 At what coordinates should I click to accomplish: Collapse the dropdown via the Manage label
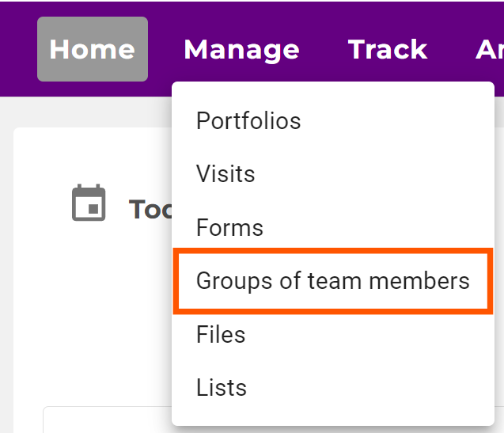(x=241, y=49)
